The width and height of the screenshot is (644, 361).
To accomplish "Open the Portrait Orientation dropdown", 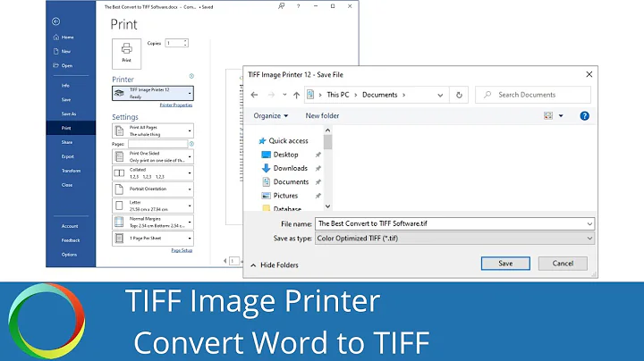I will click(153, 189).
